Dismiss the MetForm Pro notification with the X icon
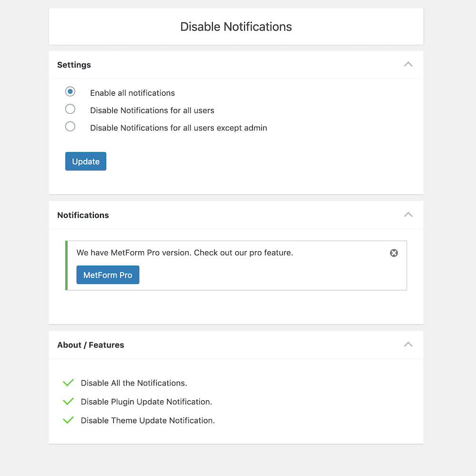This screenshot has height=476, width=476. coord(394,253)
